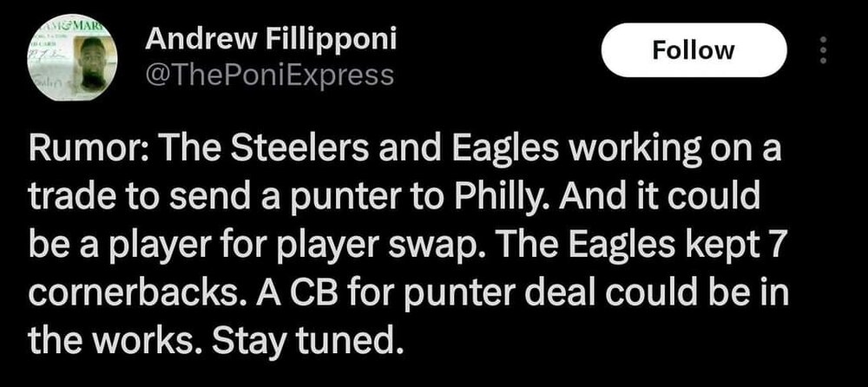Open the @ThePoniExpress handle link
Viewport: 868px width, 387px height.
coord(268,75)
